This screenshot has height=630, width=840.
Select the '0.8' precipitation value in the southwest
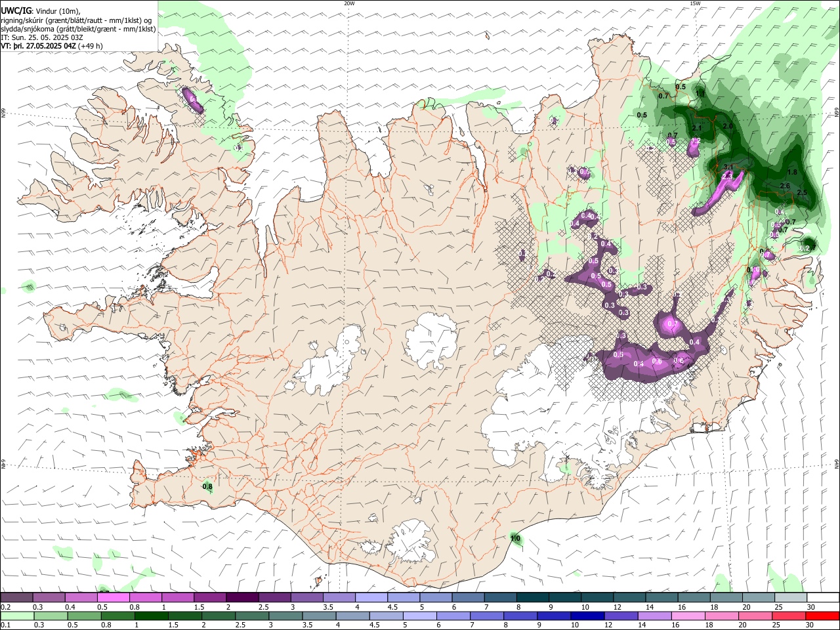pyautogui.click(x=207, y=487)
